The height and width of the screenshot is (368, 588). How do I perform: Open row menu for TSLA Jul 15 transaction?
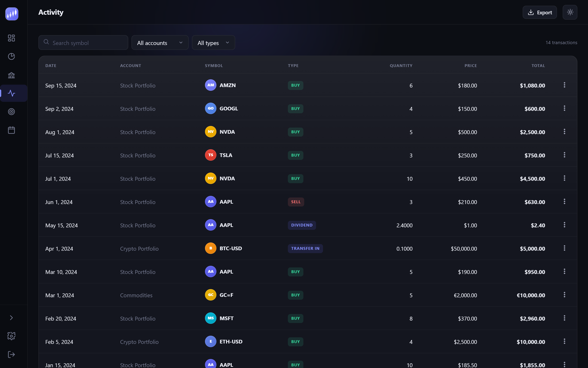point(564,155)
